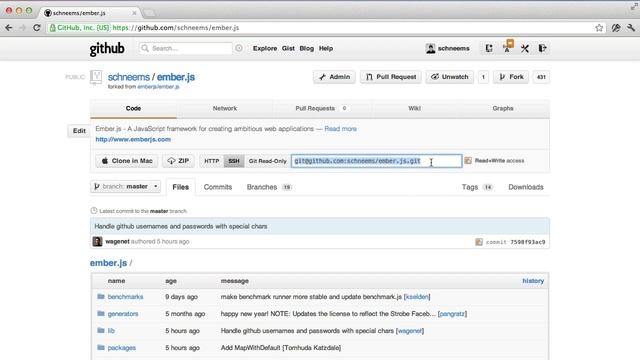Screen dimensions: 640x360
Task: Click the generators folder icon
Action: (101, 313)
